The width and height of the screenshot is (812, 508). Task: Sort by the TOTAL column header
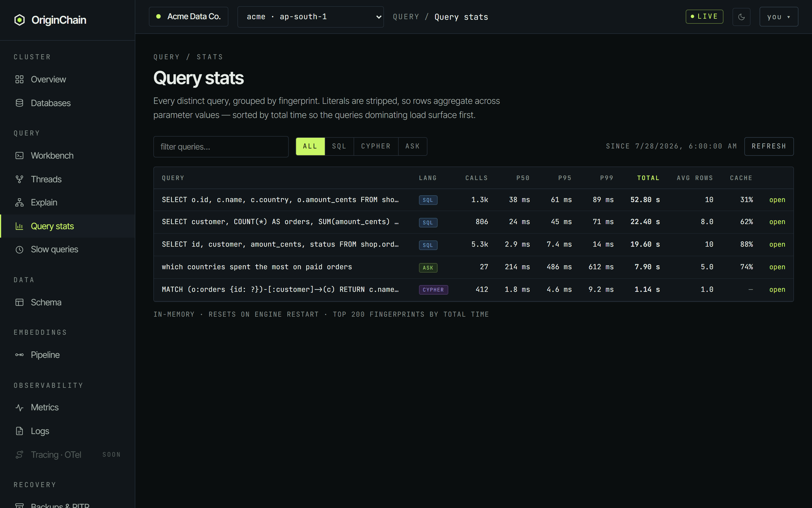tap(648, 178)
